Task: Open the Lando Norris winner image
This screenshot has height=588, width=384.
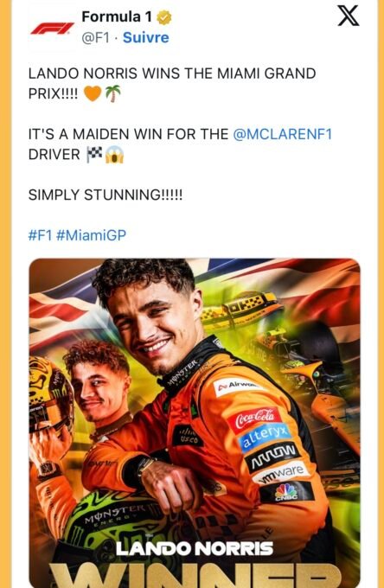Action: 195,423
